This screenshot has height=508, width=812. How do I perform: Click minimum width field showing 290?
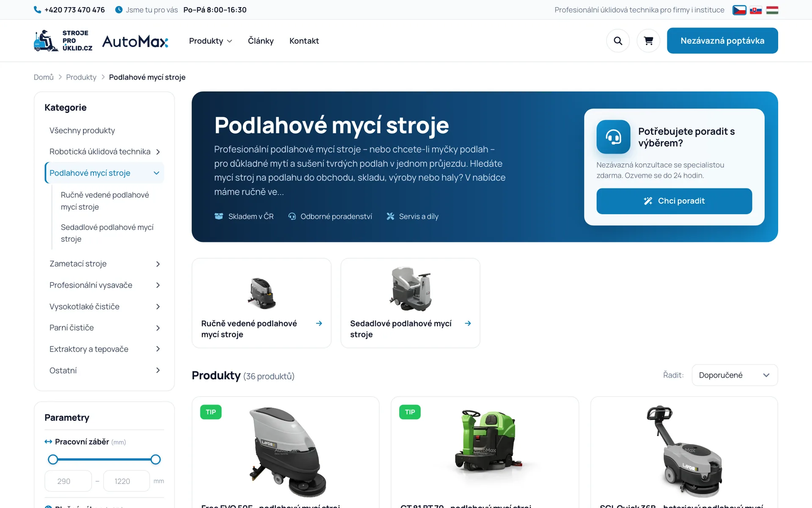coord(68,481)
